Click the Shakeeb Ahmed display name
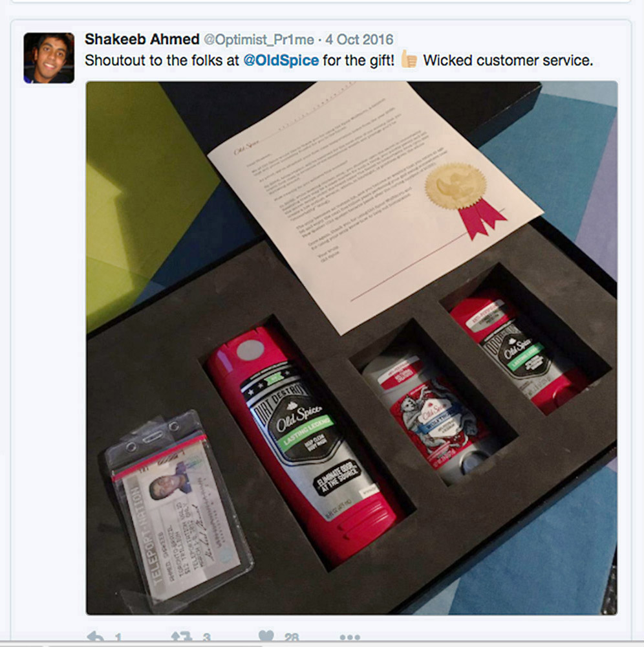The image size is (644, 647). click(142, 39)
